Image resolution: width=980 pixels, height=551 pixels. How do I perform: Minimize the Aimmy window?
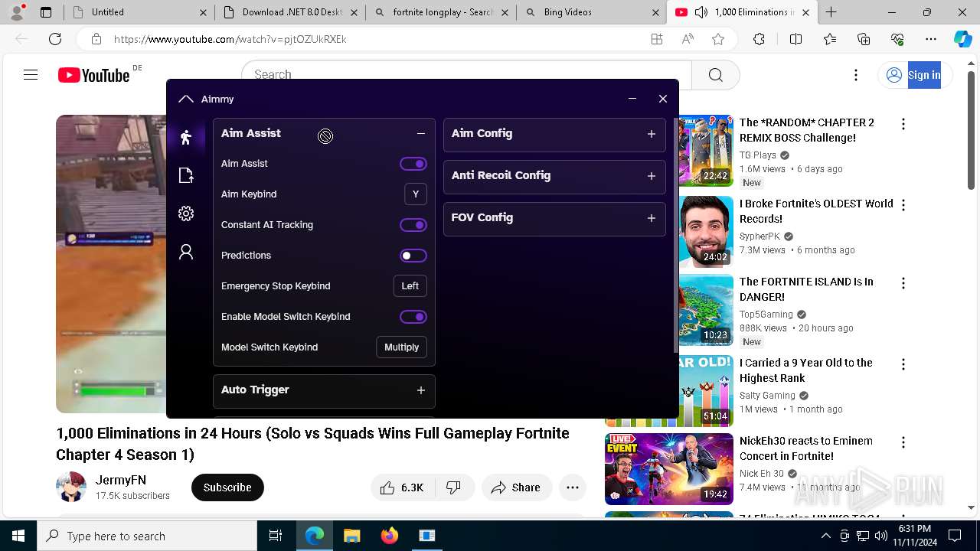(x=632, y=99)
